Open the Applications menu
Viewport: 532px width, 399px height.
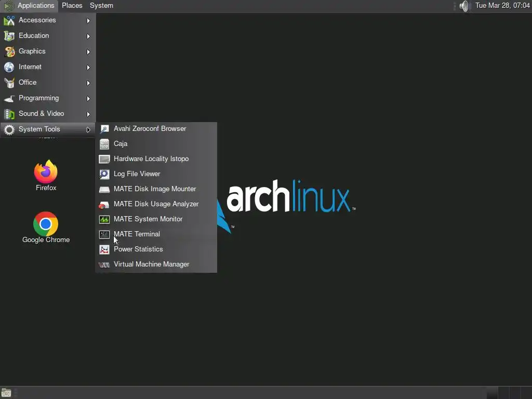pyautogui.click(x=29, y=6)
